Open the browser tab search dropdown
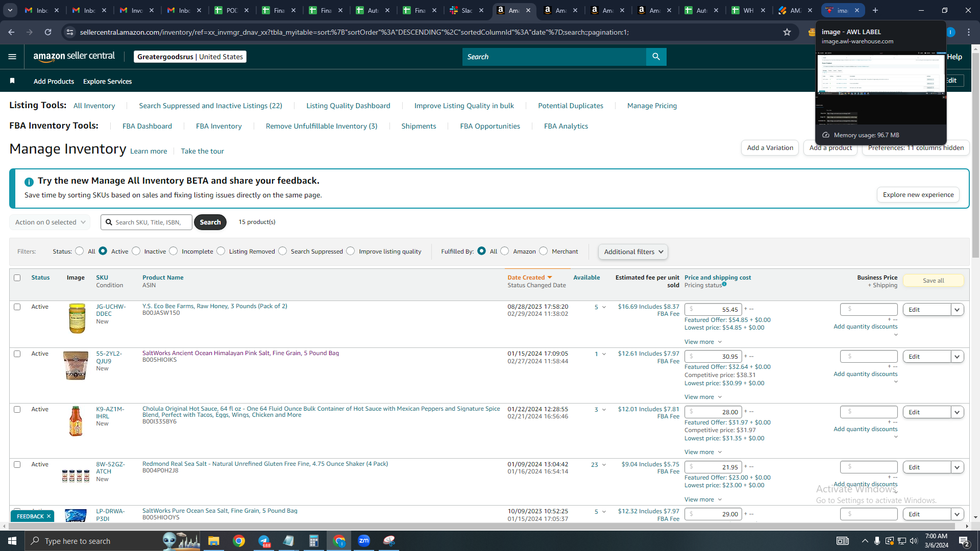This screenshot has width=980, height=551. (10, 10)
